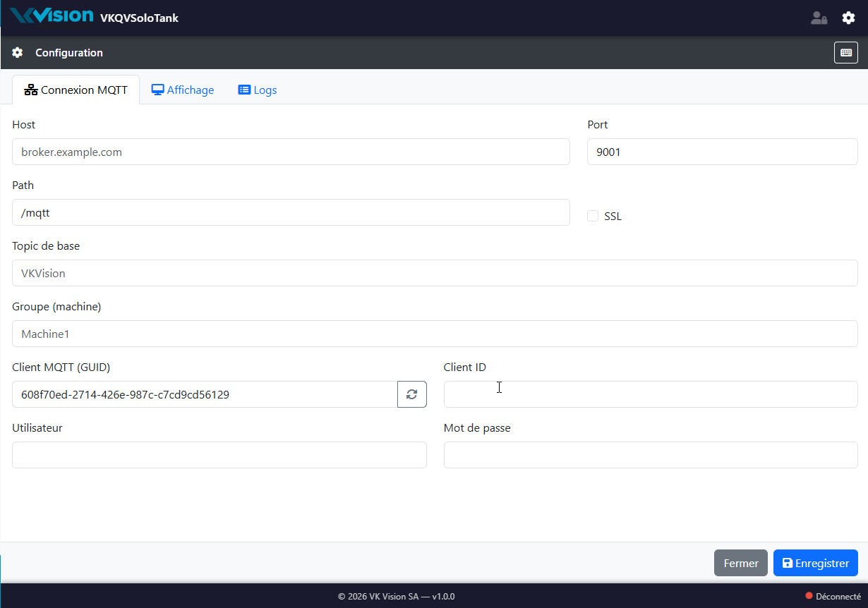Click the Client ID label
This screenshot has height=608, width=868.
click(465, 367)
